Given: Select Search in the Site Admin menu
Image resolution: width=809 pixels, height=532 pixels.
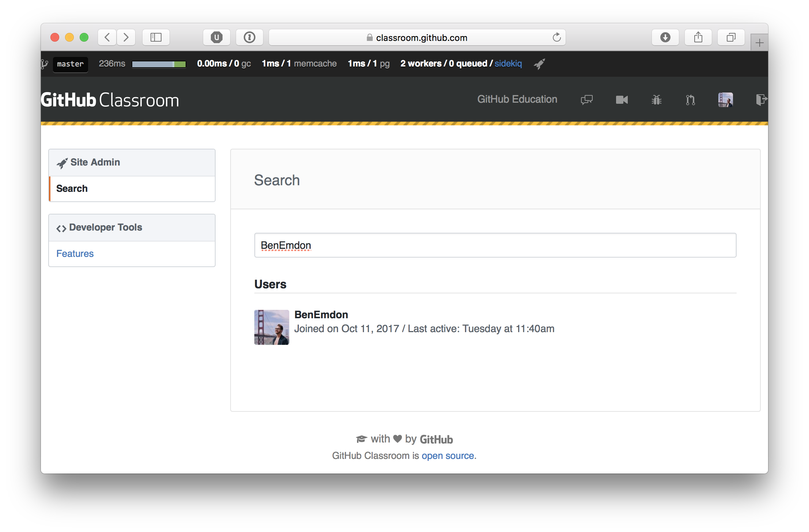Looking at the screenshot, I should [x=132, y=189].
